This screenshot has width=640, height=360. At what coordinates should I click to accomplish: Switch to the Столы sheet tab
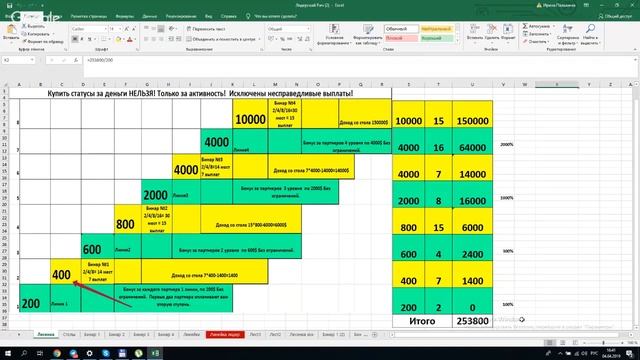[x=69, y=335]
